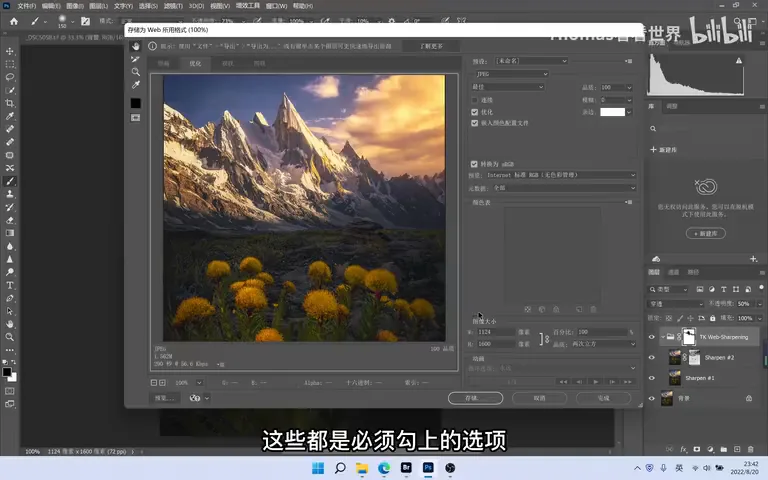Click the animation play button
Image resolution: width=768 pixels, height=480 pixels.
596,382
